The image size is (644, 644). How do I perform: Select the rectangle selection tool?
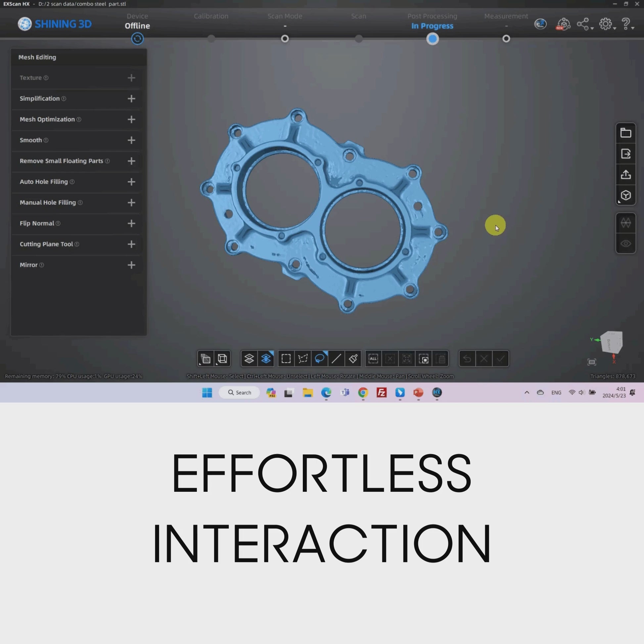pyautogui.click(x=286, y=359)
